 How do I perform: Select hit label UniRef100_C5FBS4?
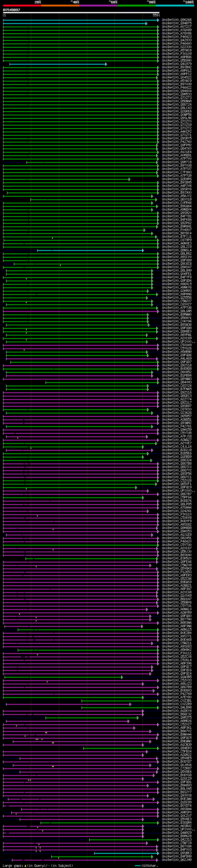pyautogui.click(x=176, y=751)
